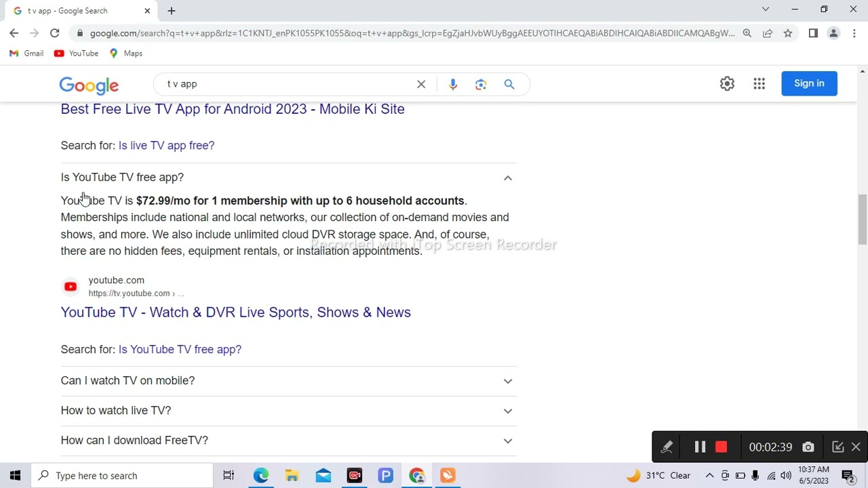Screen dimensions: 868x488
Task: Open Chrome three-dot menu
Action: [854, 33]
